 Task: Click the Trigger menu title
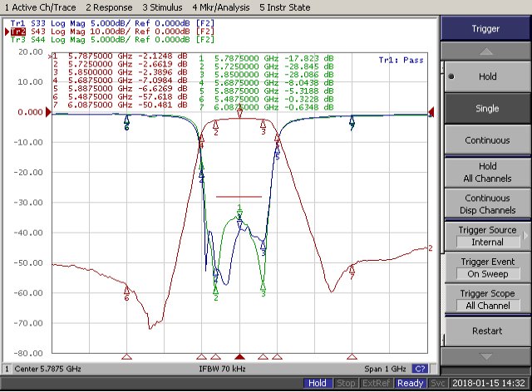point(485,28)
